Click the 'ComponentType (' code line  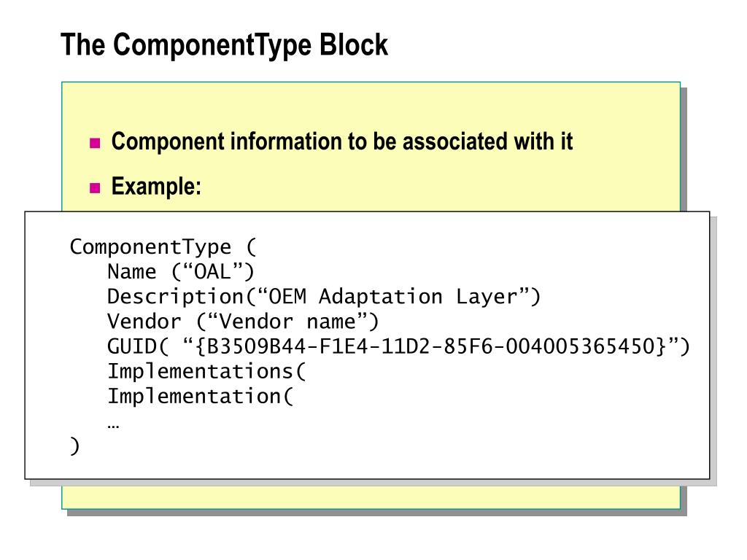[163, 247]
